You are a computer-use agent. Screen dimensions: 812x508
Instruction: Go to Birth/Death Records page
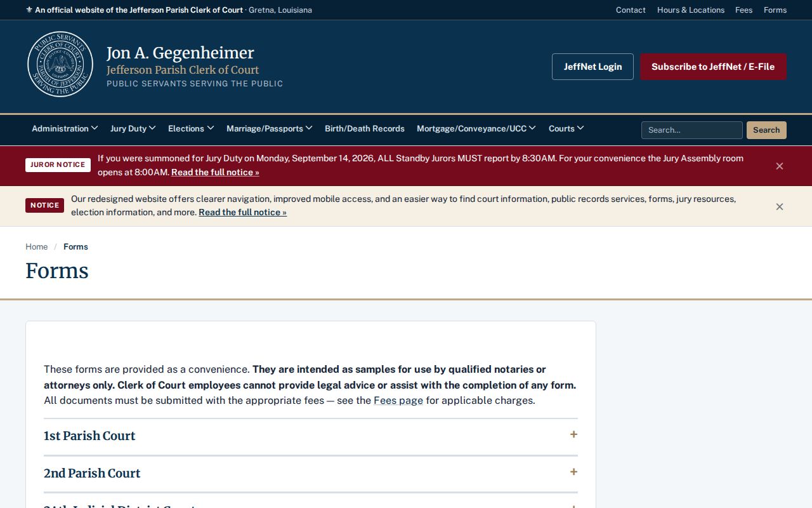point(365,128)
